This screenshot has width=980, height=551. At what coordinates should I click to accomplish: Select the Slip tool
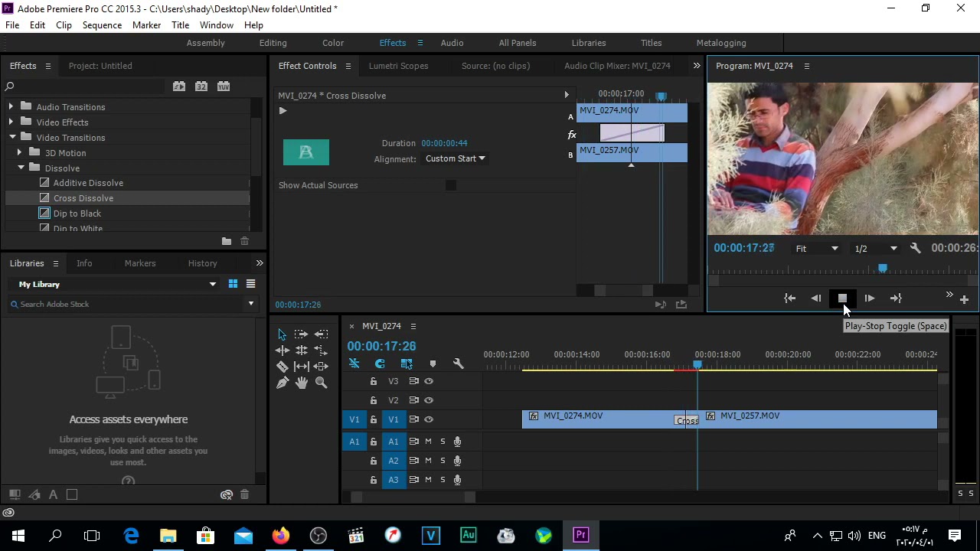click(x=301, y=367)
